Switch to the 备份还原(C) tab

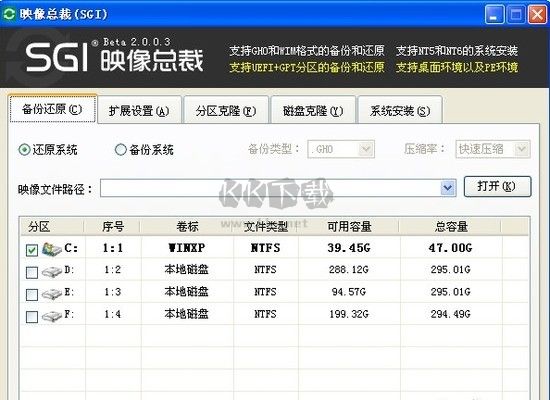point(53,109)
